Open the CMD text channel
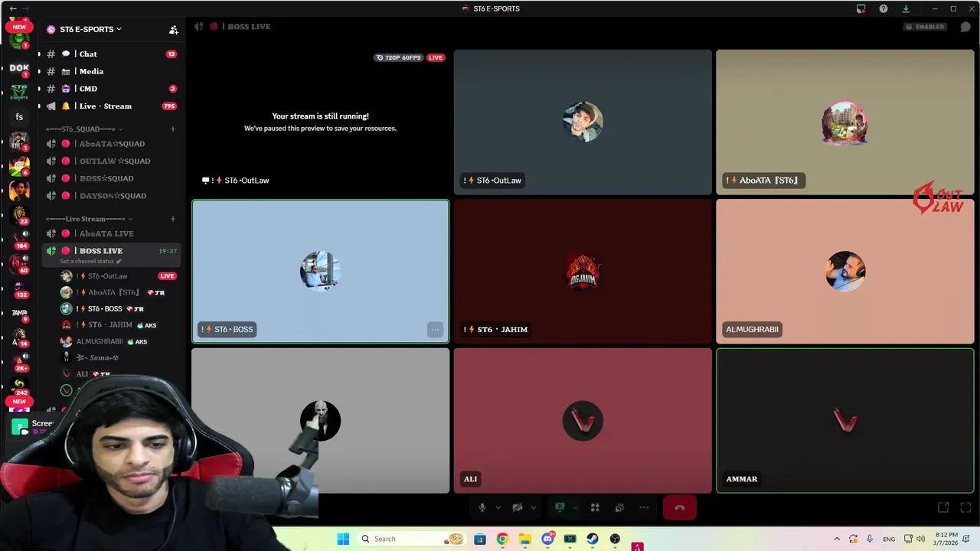 point(109,89)
